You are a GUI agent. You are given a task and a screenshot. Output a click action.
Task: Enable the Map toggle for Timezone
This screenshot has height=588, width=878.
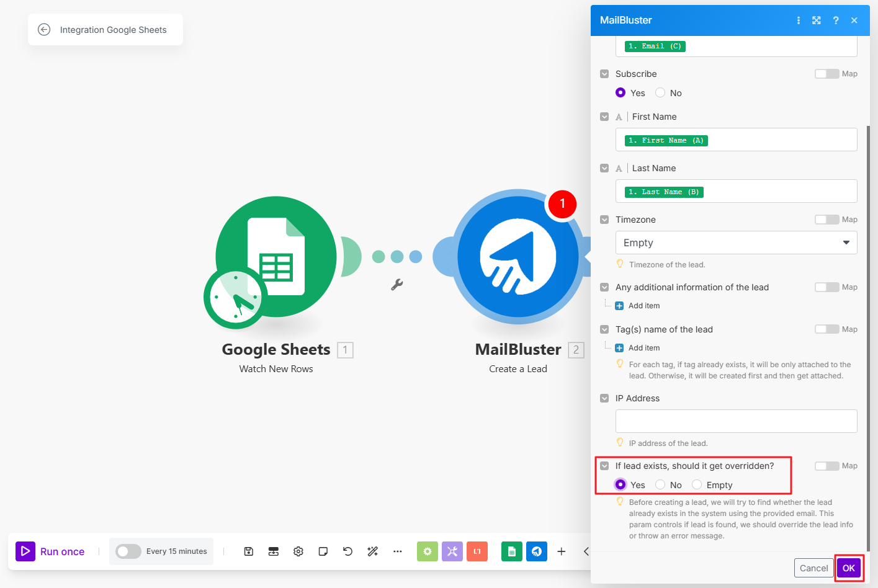[826, 220]
